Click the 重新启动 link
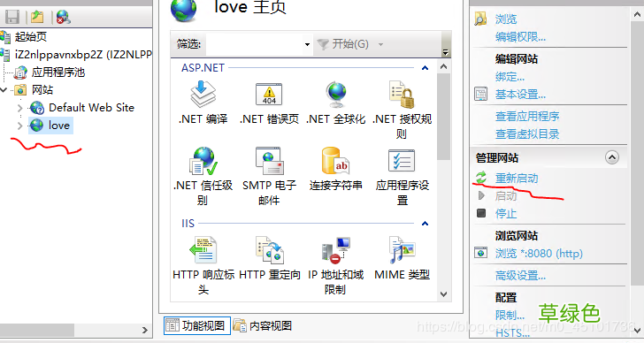Image resolution: width=644 pixels, height=343 pixels. (517, 178)
